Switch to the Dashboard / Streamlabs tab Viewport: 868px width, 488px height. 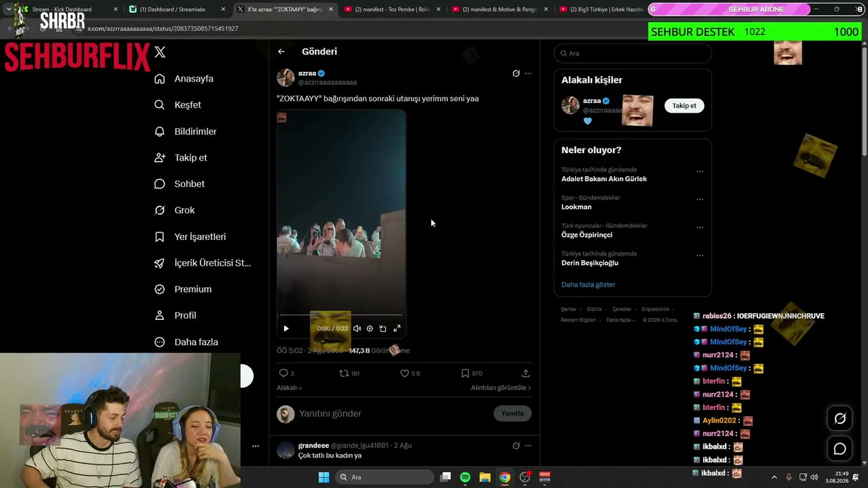point(177,9)
